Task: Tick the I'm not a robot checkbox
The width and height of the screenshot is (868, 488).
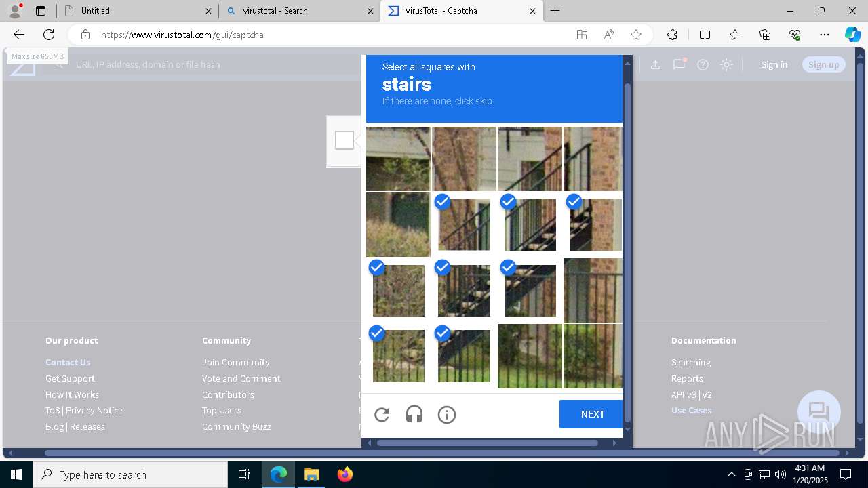Action: [x=344, y=141]
